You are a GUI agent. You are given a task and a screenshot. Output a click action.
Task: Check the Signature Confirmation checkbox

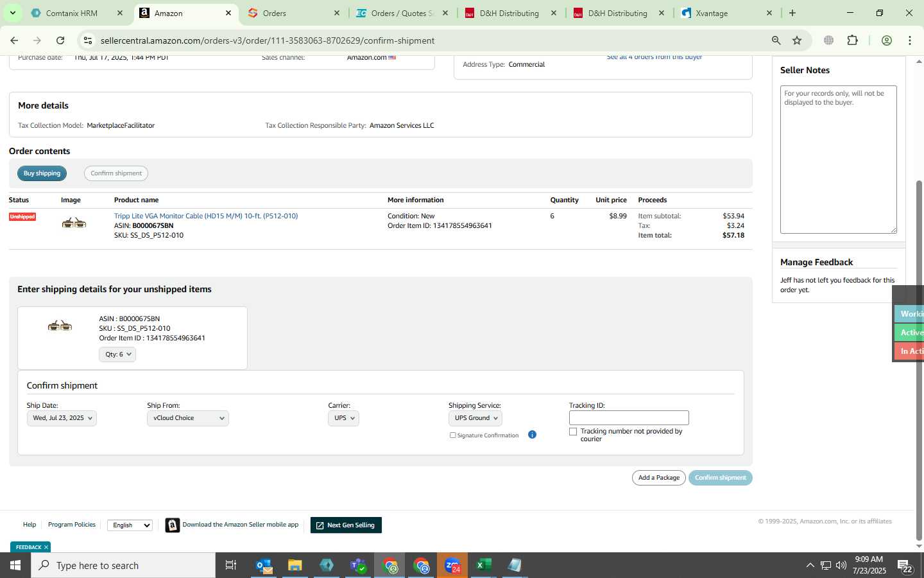453,435
